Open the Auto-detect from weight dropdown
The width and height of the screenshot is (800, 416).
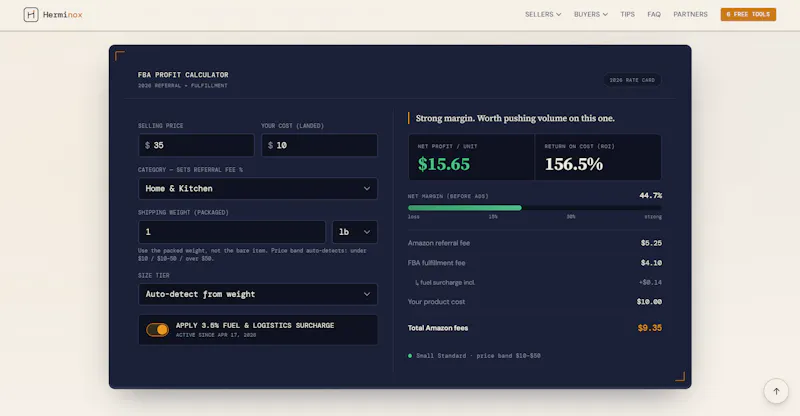coord(258,294)
